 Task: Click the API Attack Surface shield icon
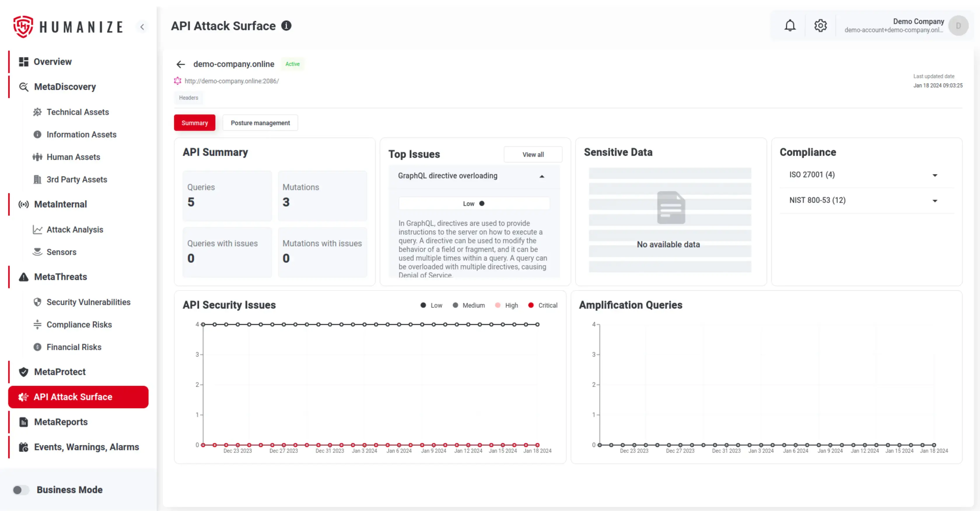point(23,396)
